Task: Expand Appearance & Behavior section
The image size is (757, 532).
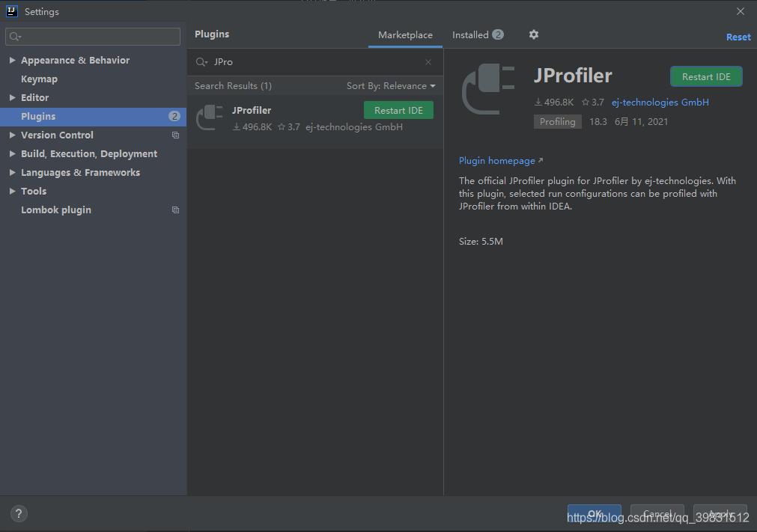Action: [x=12, y=61]
